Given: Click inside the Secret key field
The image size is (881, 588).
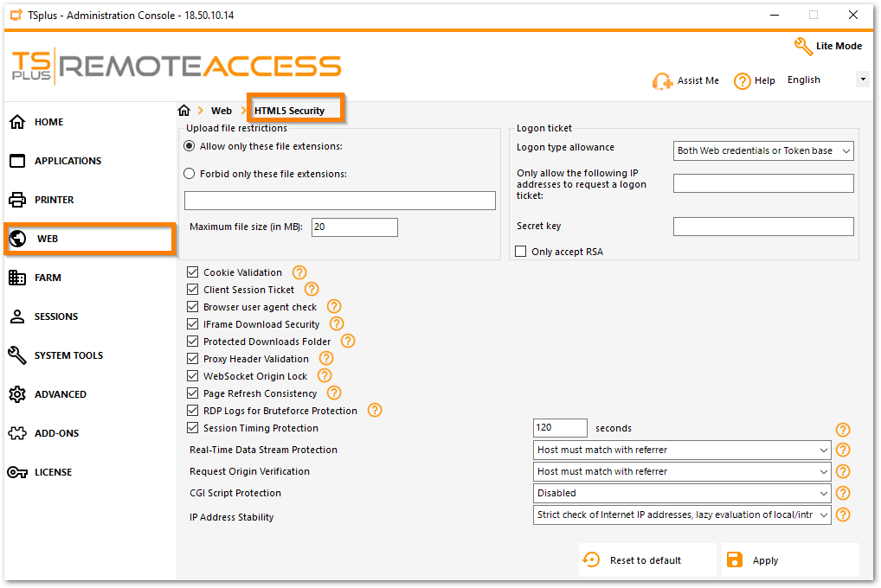Looking at the screenshot, I should click(762, 226).
